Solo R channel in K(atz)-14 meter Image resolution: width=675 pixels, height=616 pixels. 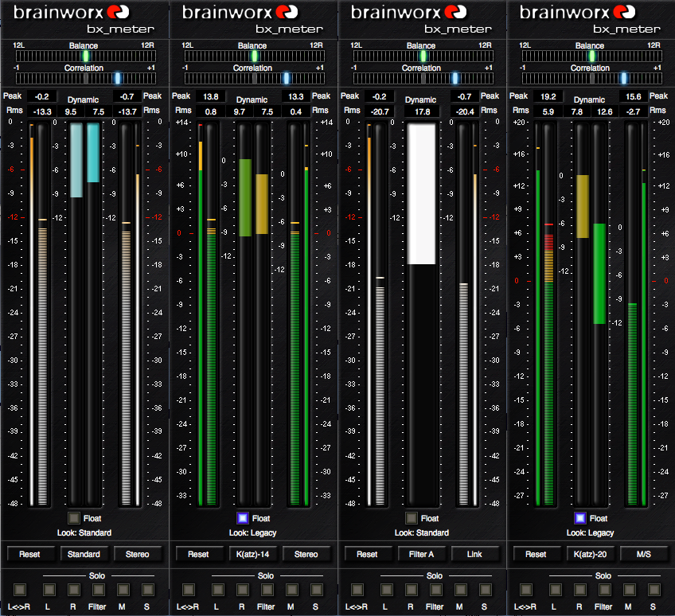click(x=242, y=590)
